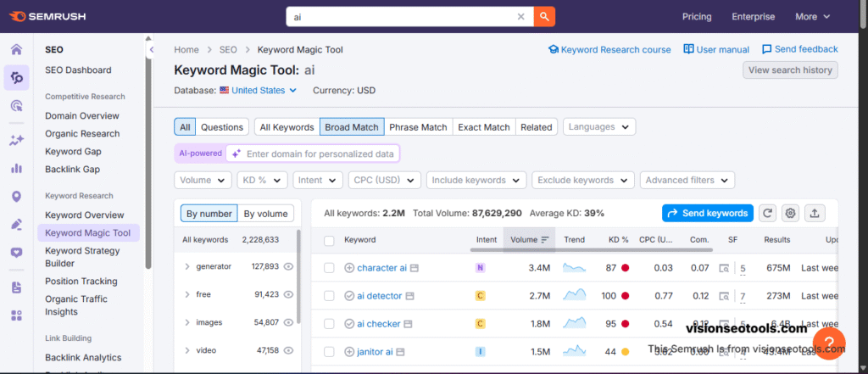Open the Include keywords dropdown
The width and height of the screenshot is (868, 374).
(476, 180)
